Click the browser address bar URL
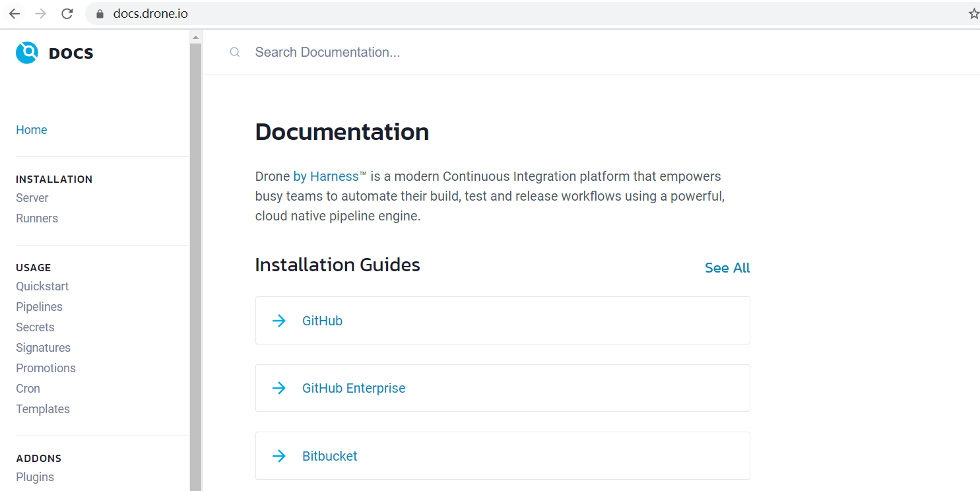This screenshot has height=491, width=980. (x=150, y=14)
